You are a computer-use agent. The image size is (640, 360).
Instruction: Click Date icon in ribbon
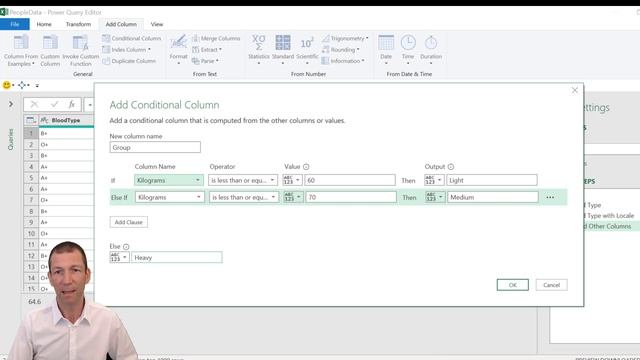click(386, 49)
